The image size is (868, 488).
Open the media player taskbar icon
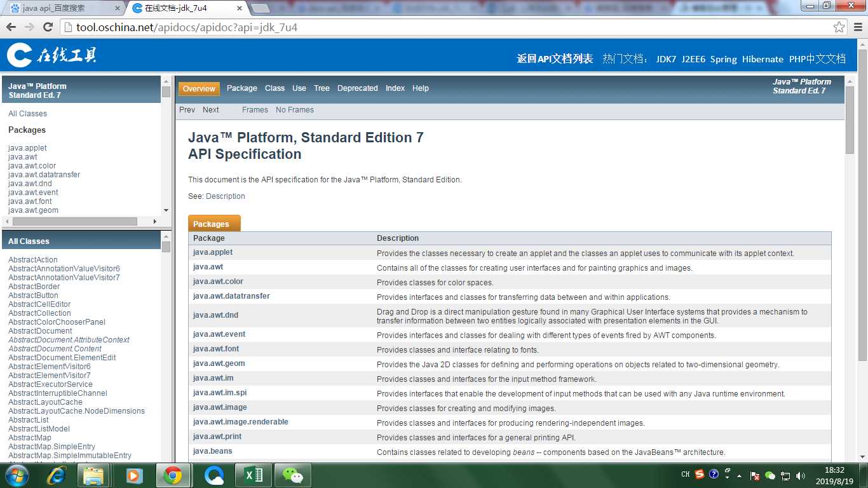133,475
